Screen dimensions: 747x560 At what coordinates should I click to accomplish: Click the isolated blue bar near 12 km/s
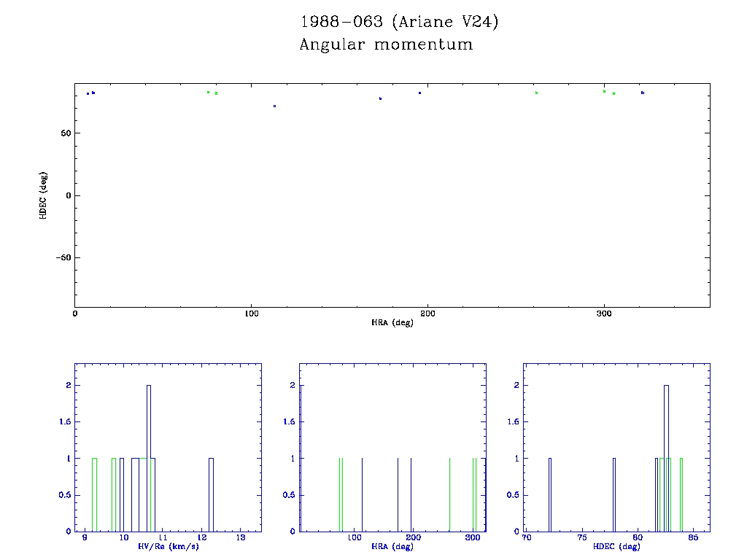pos(211,494)
